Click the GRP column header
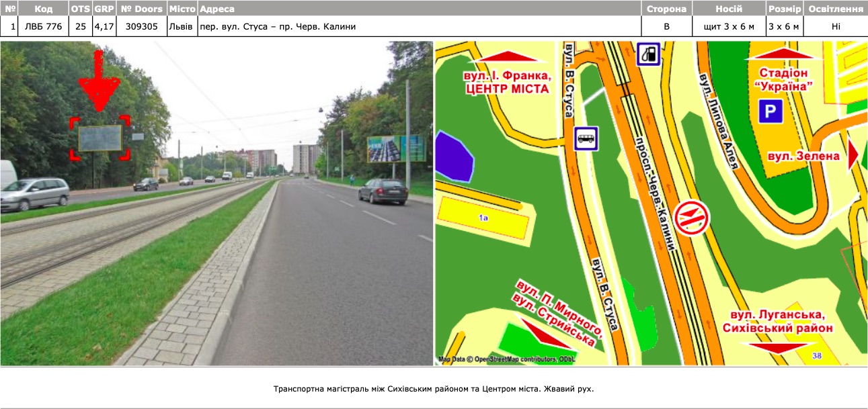The image size is (868, 409). point(104,9)
